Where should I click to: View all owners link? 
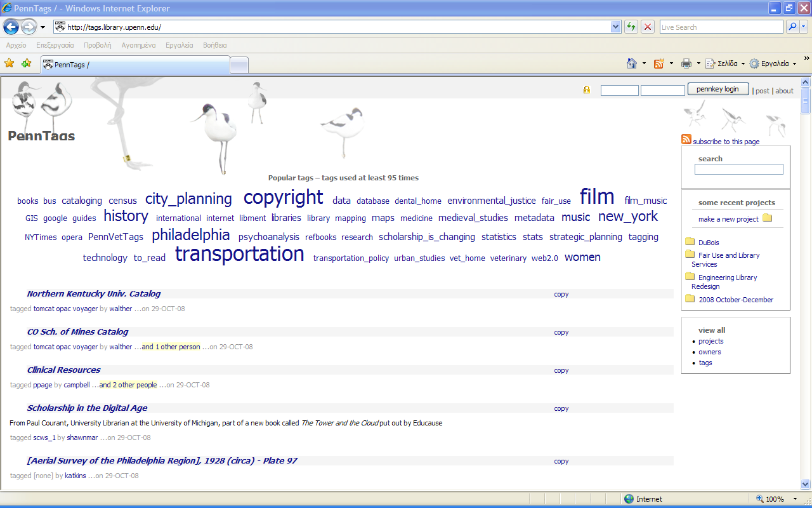710,352
